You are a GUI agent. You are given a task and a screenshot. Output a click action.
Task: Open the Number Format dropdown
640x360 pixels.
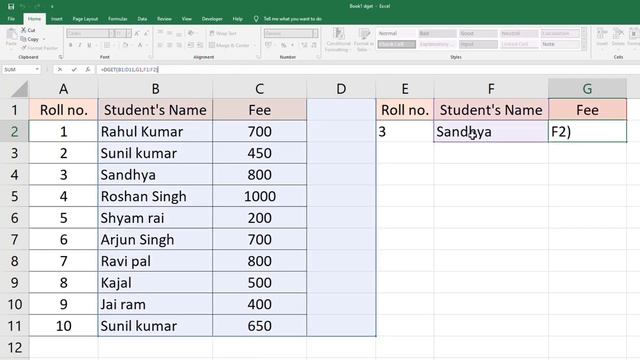(315, 33)
